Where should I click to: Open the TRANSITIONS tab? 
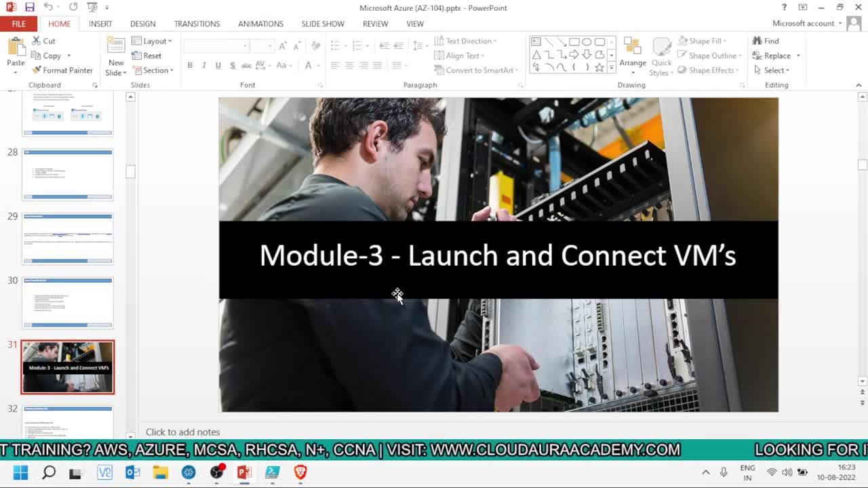pos(197,24)
